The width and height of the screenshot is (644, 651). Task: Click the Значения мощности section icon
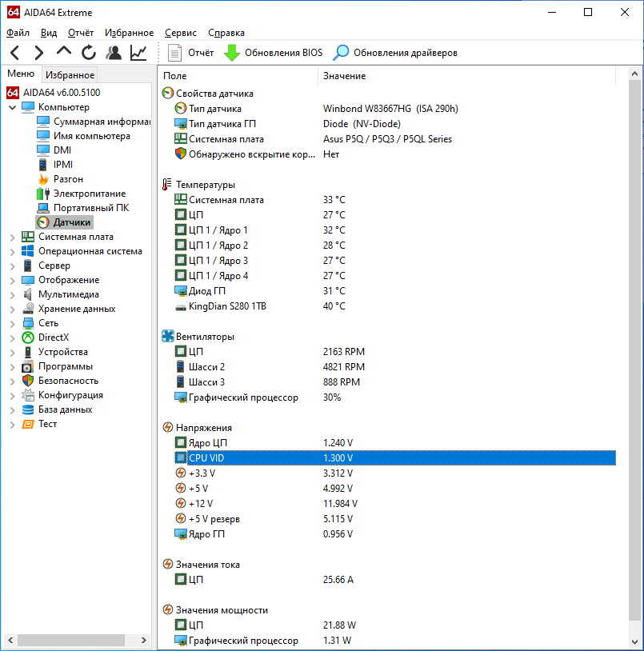pyautogui.click(x=168, y=609)
